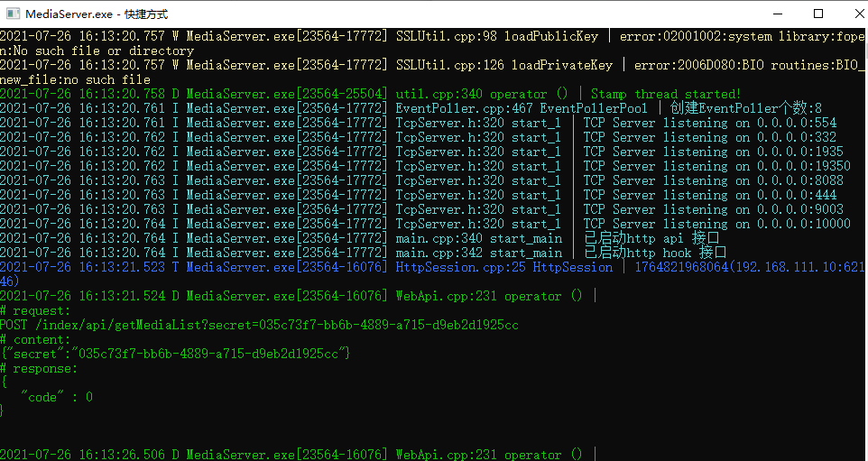This screenshot has height=461, width=868.
Task: Click the '"code" : 0' response line
Action: point(57,397)
